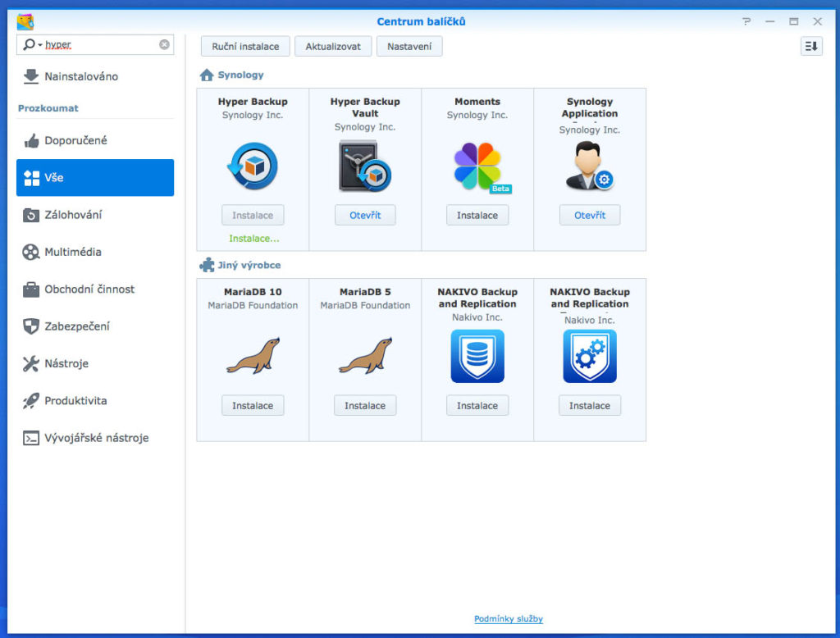Click Instalace under MariaDB 5
This screenshot has height=638, width=840.
click(365, 405)
